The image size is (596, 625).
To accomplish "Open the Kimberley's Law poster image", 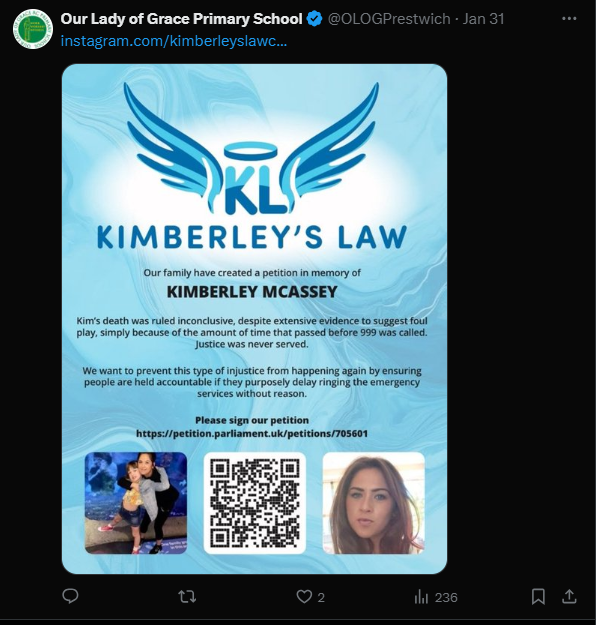I will point(254,319).
